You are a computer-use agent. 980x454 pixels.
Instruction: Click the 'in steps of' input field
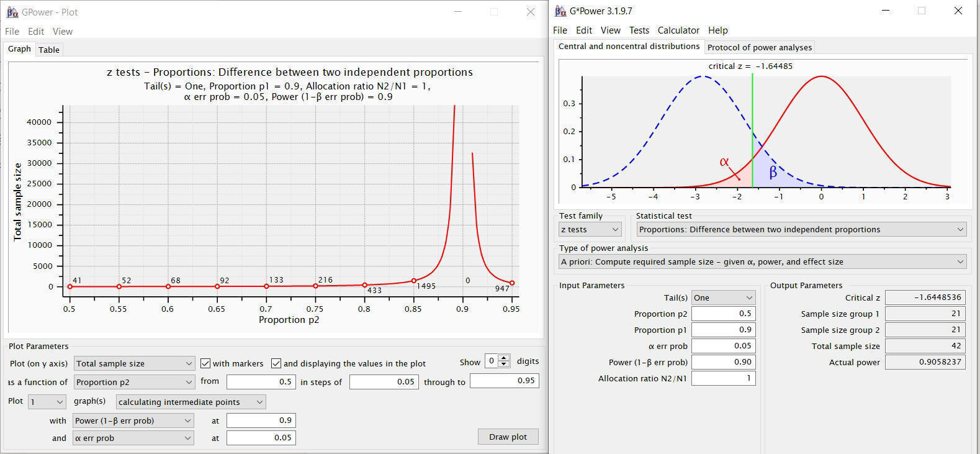click(384, 381)
